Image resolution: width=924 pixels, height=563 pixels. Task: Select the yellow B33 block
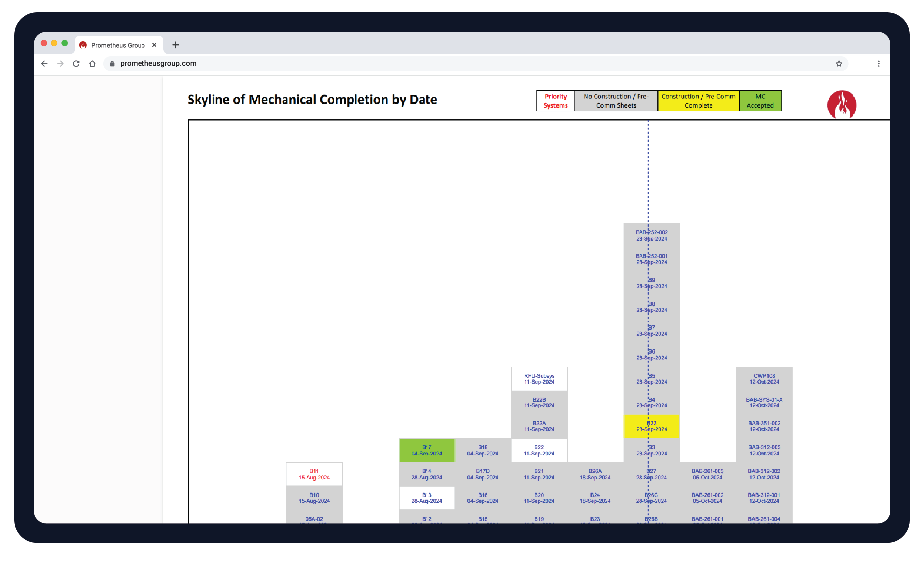click(651, 426)
